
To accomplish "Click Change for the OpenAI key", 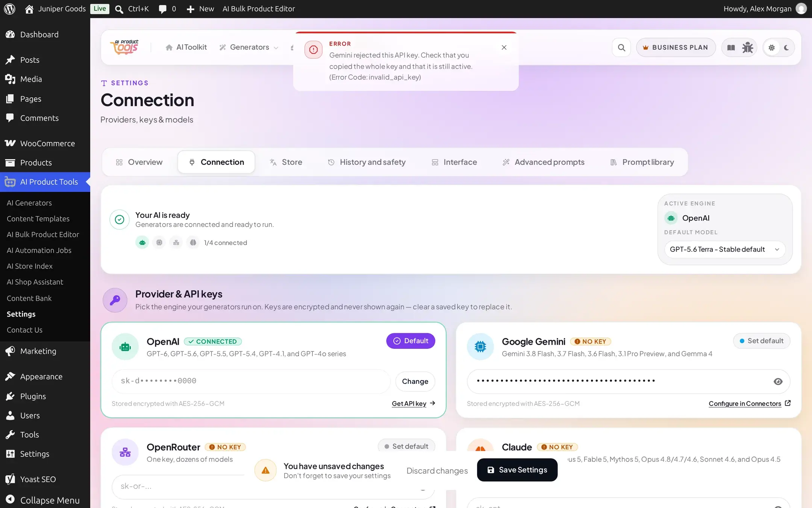I will (x=415, y=382).
